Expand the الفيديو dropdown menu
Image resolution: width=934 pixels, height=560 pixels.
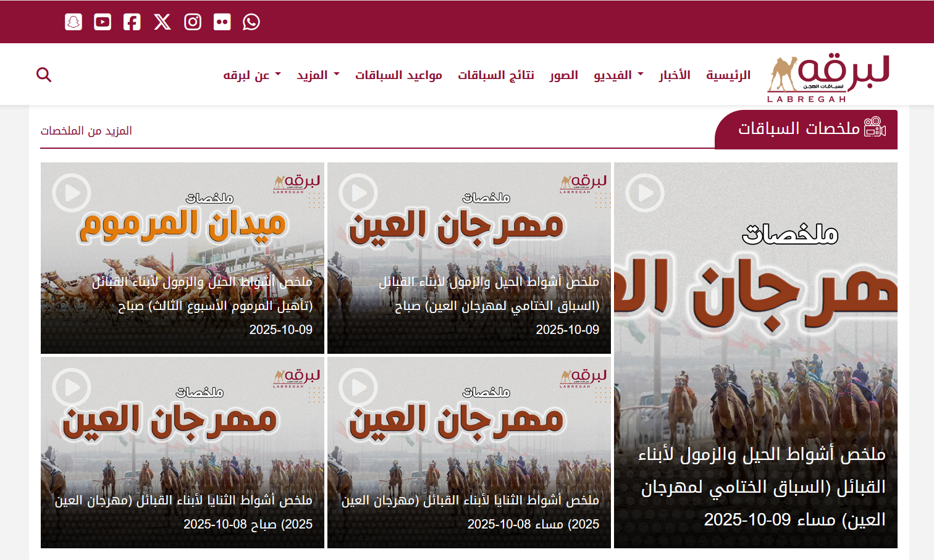pos(618,75)
